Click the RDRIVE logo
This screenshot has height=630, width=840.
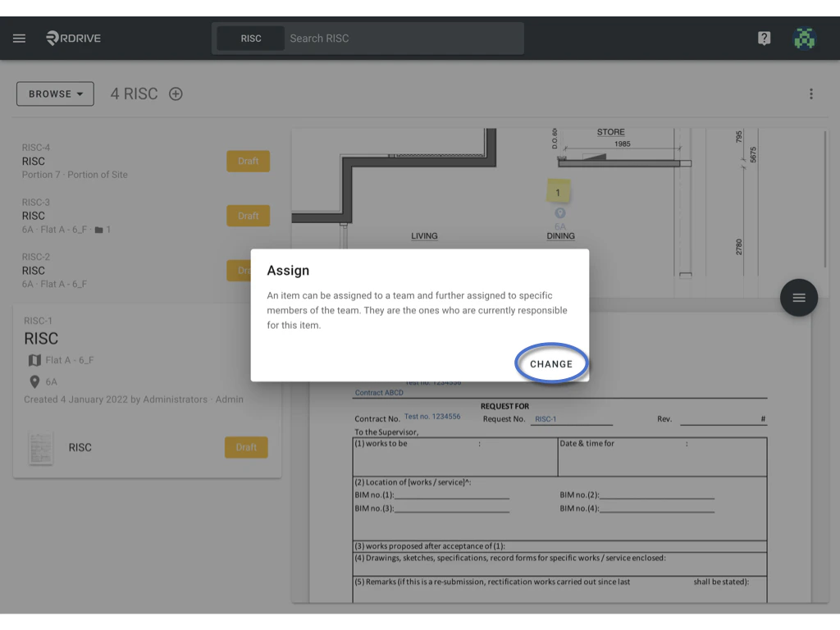pyautogui.click(x=72, y=38)
